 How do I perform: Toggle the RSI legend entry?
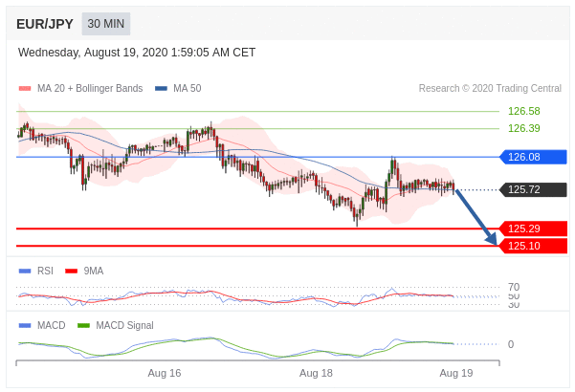36,271
